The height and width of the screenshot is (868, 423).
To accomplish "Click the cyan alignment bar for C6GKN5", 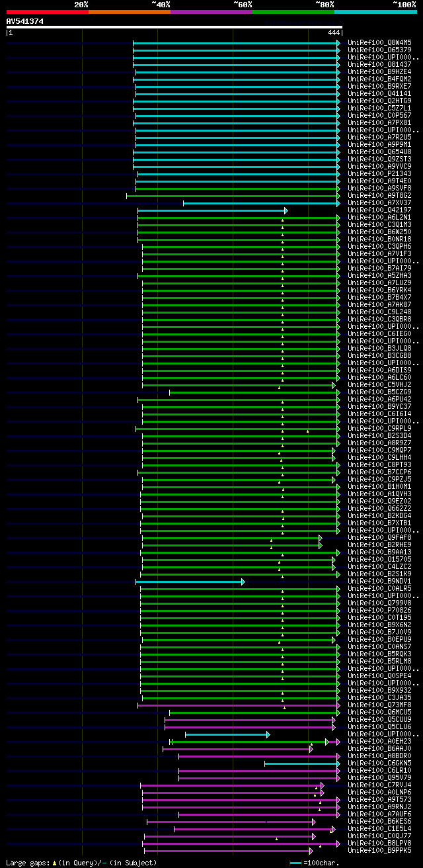I will 302,763.
